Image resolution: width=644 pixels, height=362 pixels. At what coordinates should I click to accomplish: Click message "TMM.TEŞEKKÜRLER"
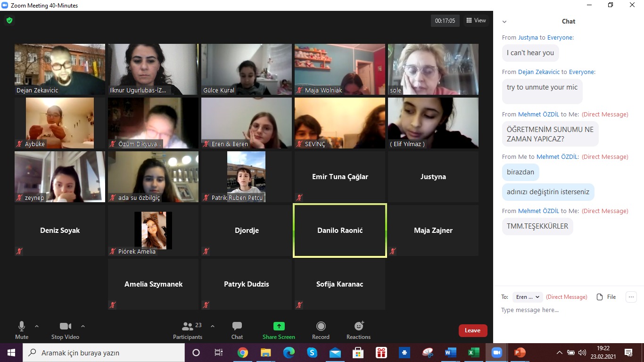pos(537,226)
